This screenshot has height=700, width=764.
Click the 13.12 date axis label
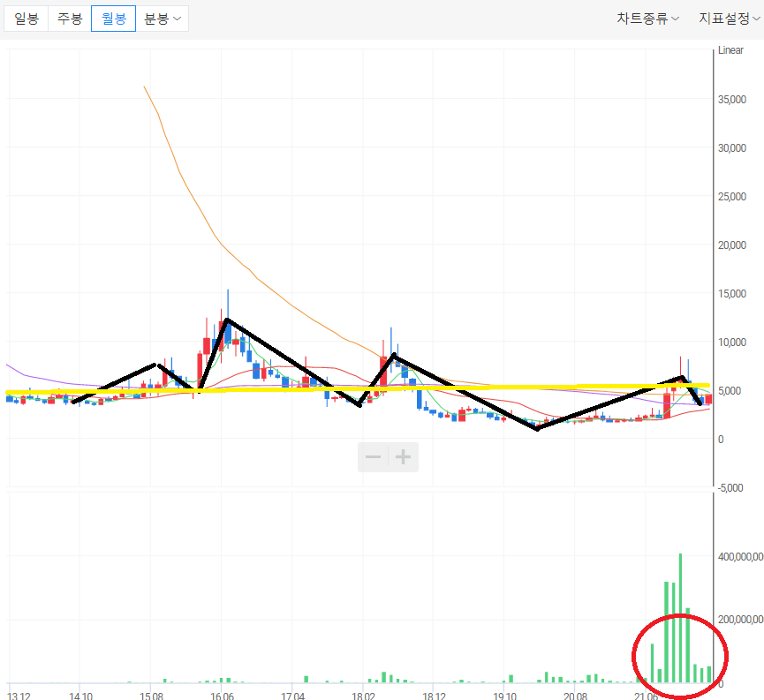tap(19, 696)
